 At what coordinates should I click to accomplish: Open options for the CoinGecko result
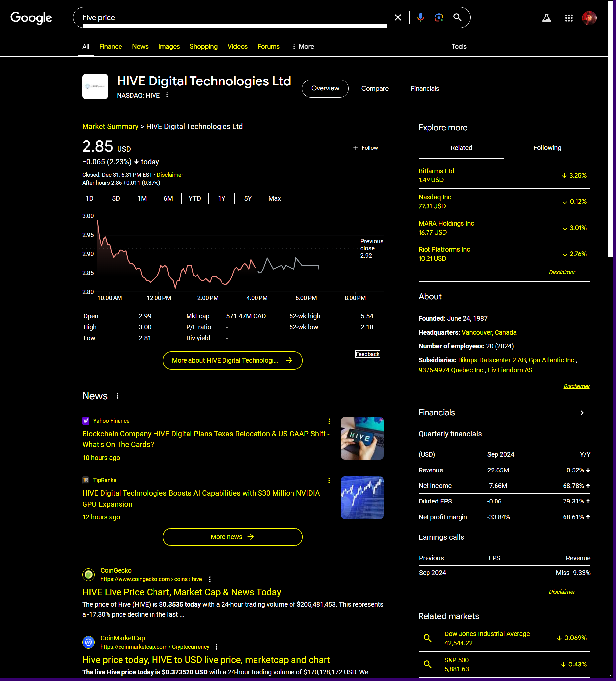(x=210, y=579)
